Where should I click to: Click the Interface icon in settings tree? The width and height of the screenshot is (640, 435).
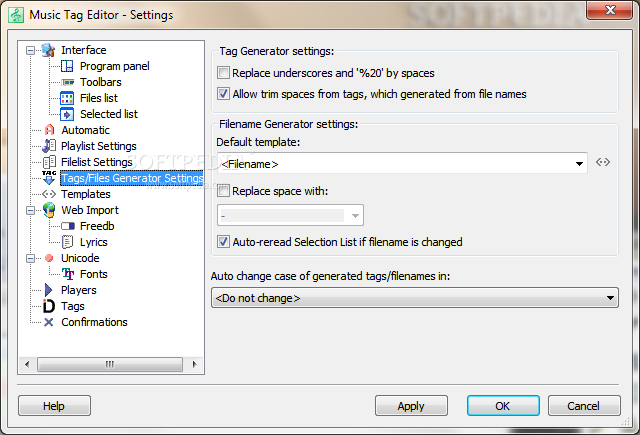[49, 50]
